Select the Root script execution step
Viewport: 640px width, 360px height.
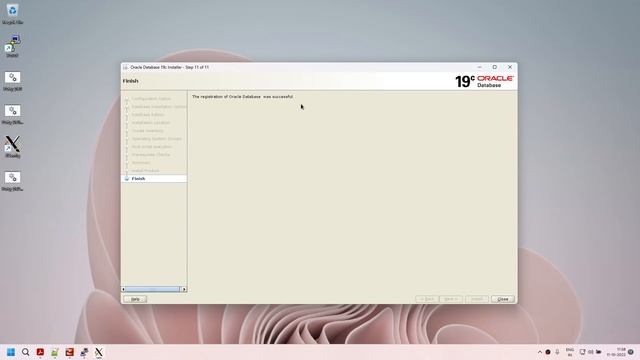coord(152,147)
